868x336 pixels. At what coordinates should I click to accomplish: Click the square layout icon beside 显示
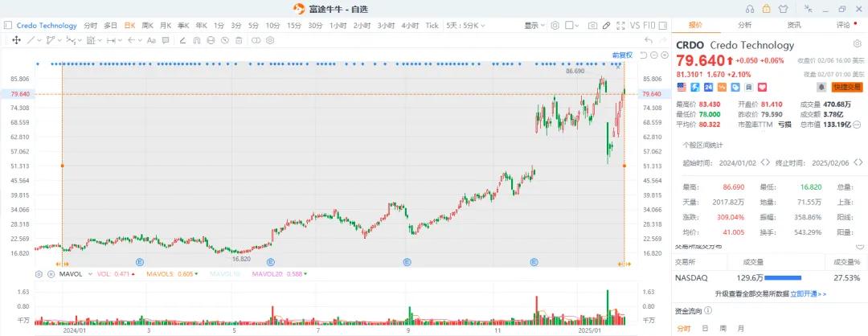coord(569,26)
